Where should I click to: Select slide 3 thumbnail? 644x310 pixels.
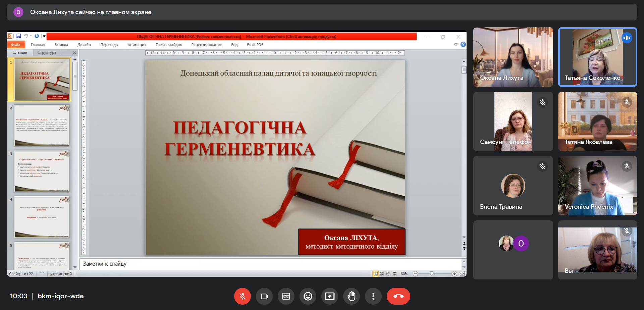[x=42, y=171]
